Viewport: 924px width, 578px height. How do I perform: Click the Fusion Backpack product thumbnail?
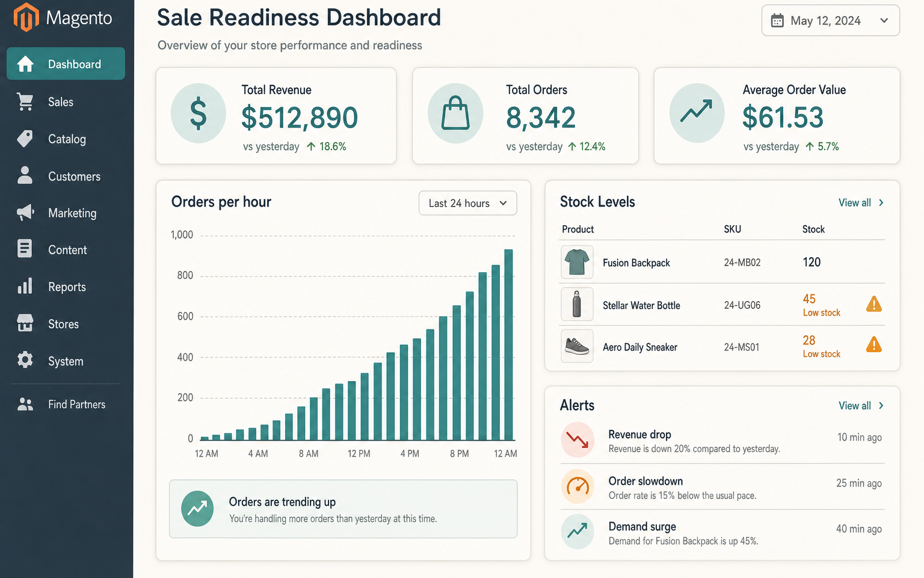[x=577, y=262]
